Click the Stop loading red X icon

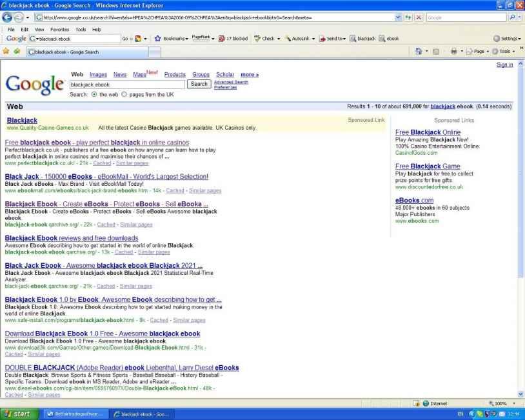point(417,17)
